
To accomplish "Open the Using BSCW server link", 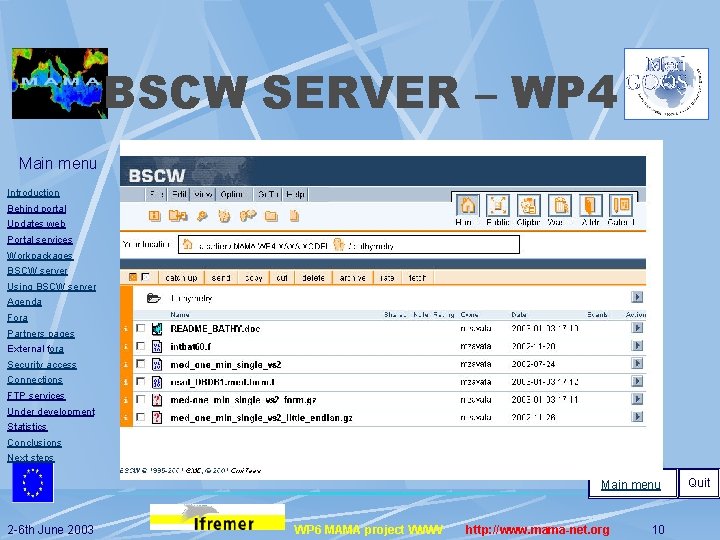I will click(x=51, y=287).
